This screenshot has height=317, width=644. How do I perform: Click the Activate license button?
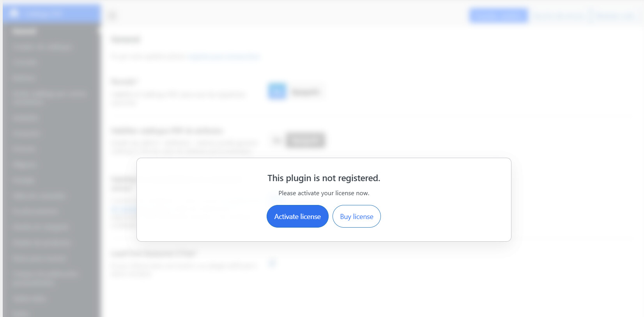point(297,216)
